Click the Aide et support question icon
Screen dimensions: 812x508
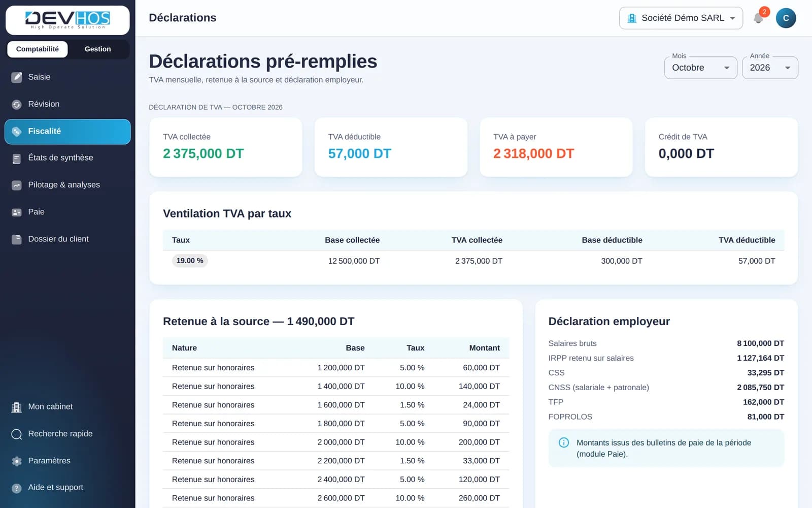point(17,488)
